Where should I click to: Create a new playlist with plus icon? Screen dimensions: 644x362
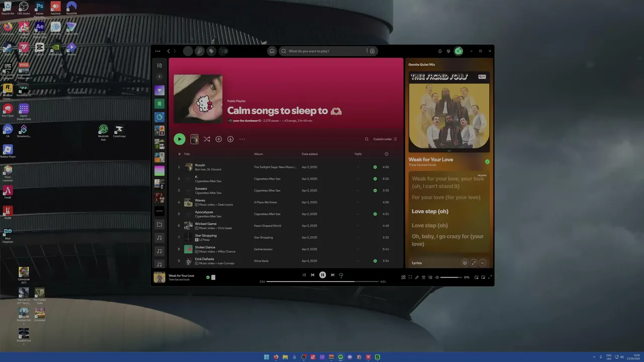tap(159, 77)
